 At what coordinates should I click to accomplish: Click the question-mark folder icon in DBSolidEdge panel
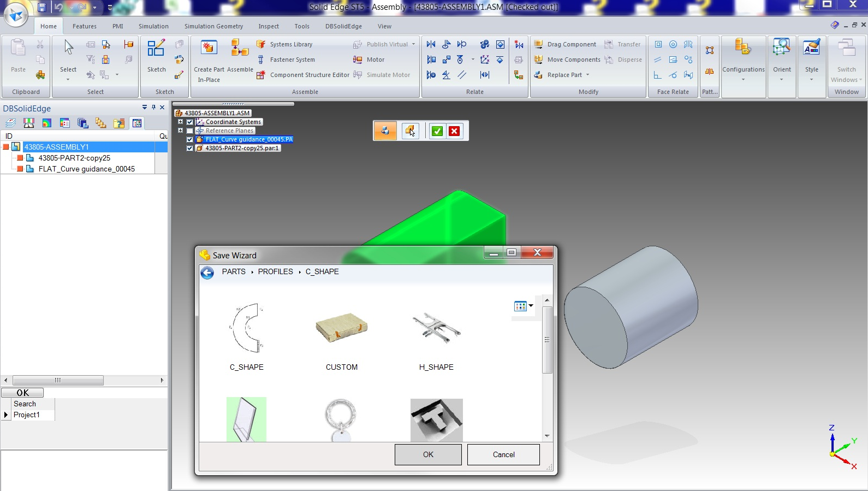119,123
